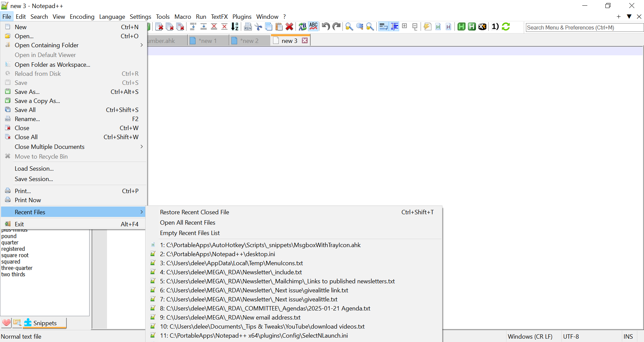This screenshot has width=644, height=342.
Task: Open recent file 2025-01-21 Agenda.txt
Action: pyautogui.click(x=294, y=308)
